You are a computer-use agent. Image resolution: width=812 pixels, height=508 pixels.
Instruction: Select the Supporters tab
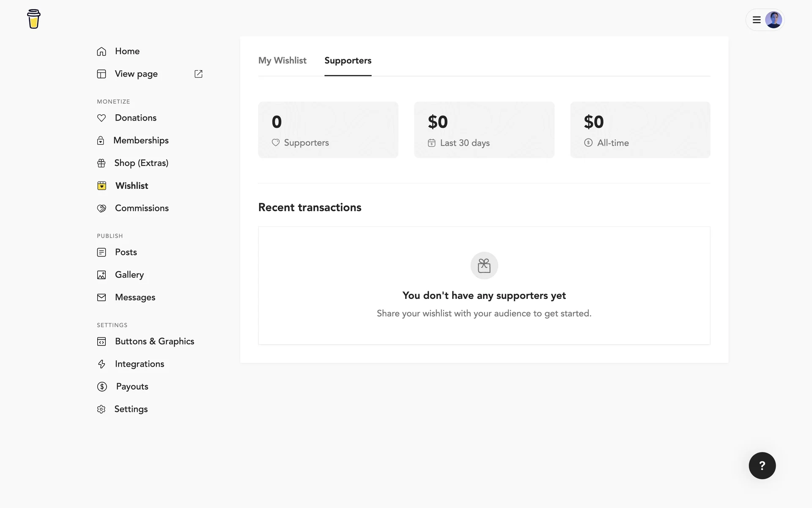tap(348, 61)
